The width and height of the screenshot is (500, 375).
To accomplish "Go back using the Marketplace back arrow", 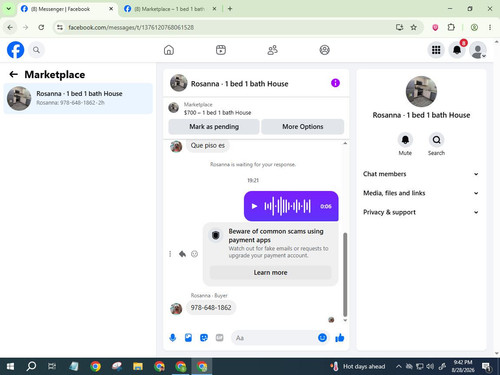I will [13, 74].
